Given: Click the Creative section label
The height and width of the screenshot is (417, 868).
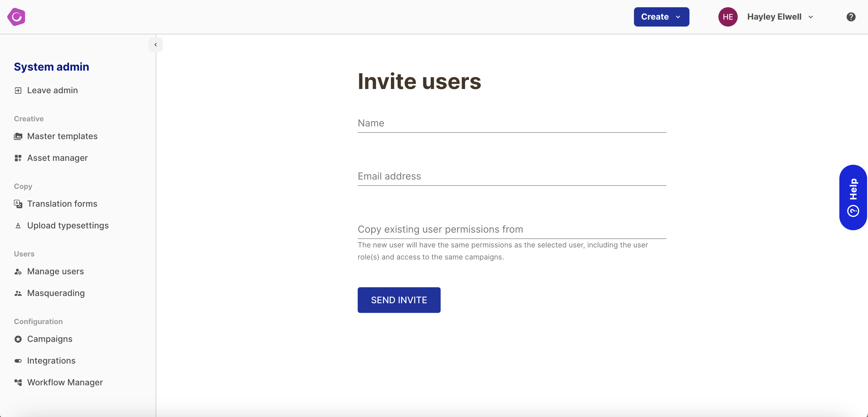Looking at the screenshot, I should click(29, 119).
